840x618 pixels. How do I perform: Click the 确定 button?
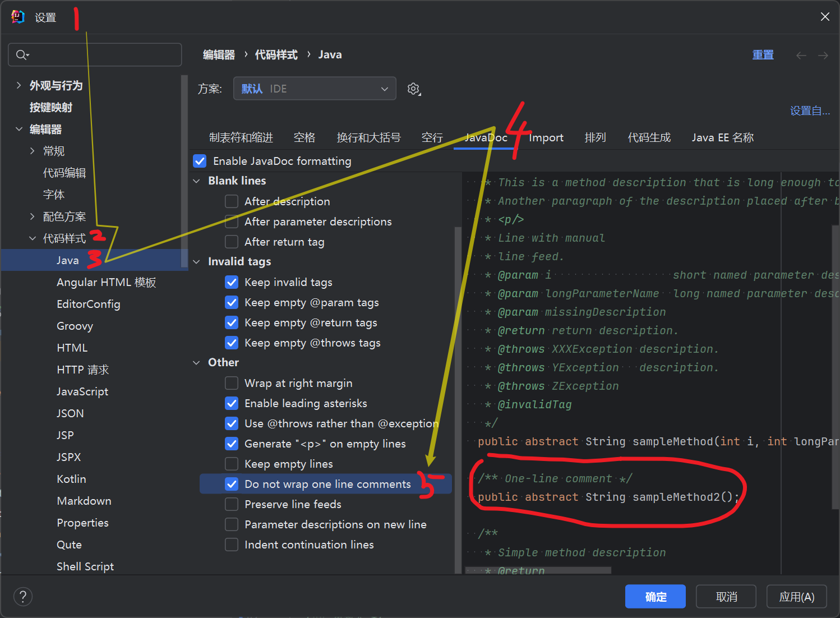click(655, 597)
